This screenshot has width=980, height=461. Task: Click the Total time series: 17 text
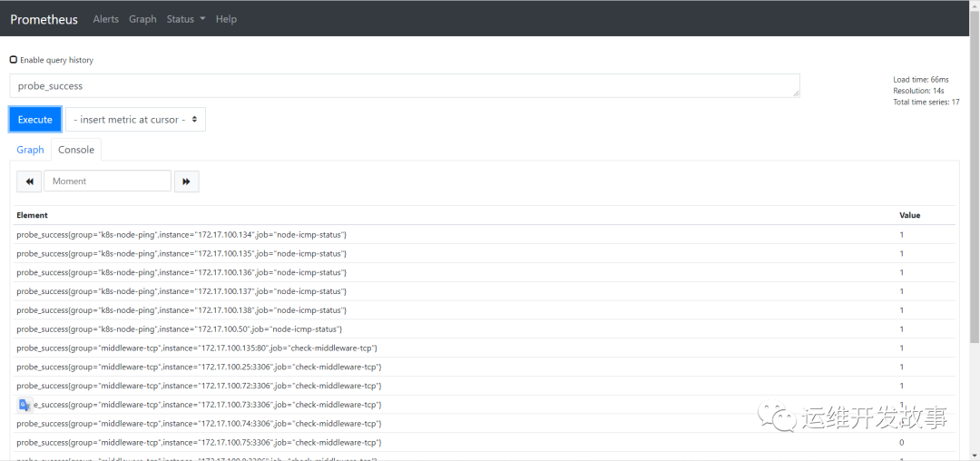(x=926, y=102)
